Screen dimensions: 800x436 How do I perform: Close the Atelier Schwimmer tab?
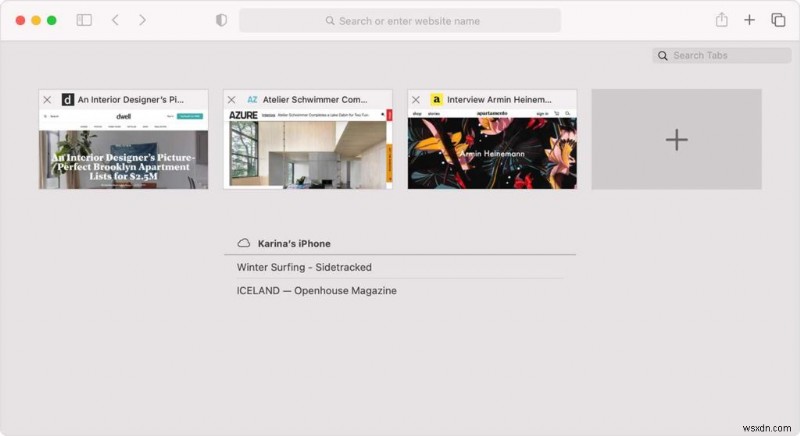click(x=232, y=100)
